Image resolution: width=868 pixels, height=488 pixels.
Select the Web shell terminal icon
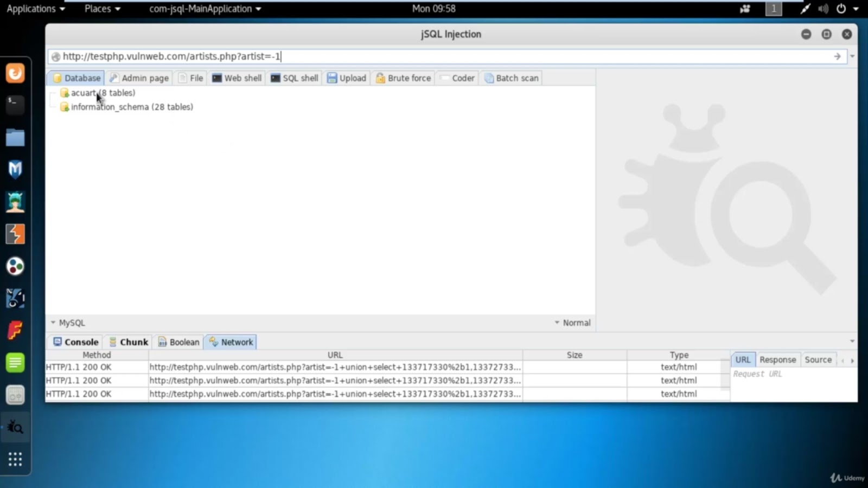[x=218, y=78]
